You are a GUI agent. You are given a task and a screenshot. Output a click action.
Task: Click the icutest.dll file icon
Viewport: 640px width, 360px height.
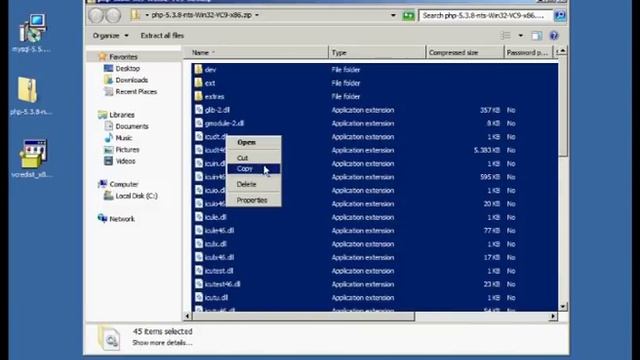click(x=198, y=271)
